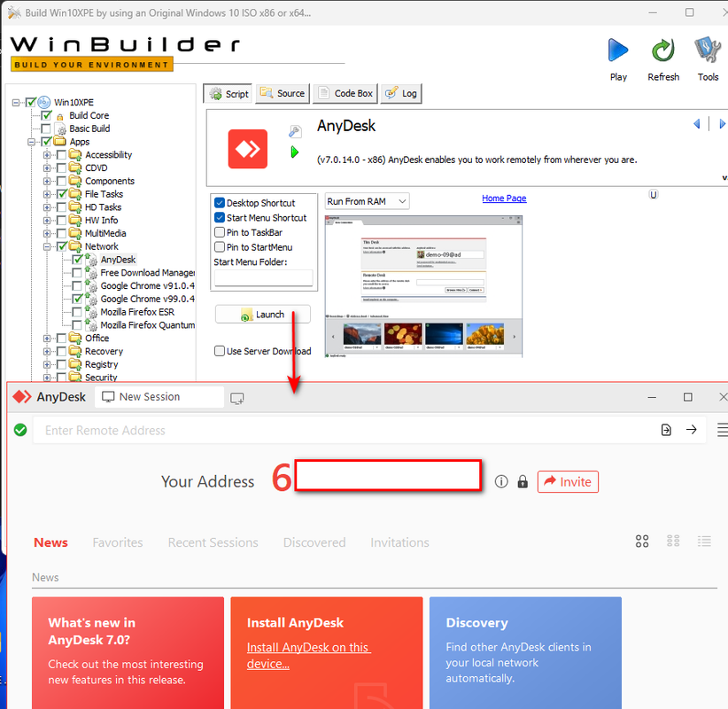Click the AnyDesk logo in its title bar
Viewport: 728px width, 709px height.
point(22,397)
